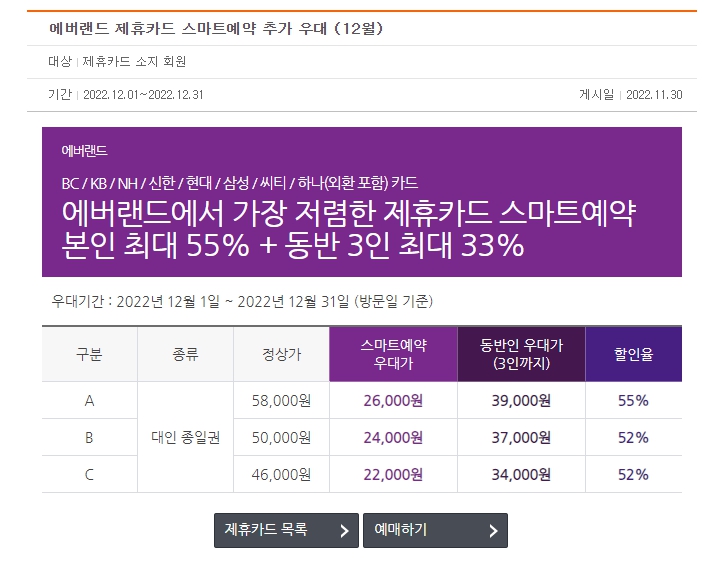Click the 정상가 column header
The height and width of the screenshot is (566, 704).
tap(282, 354)
